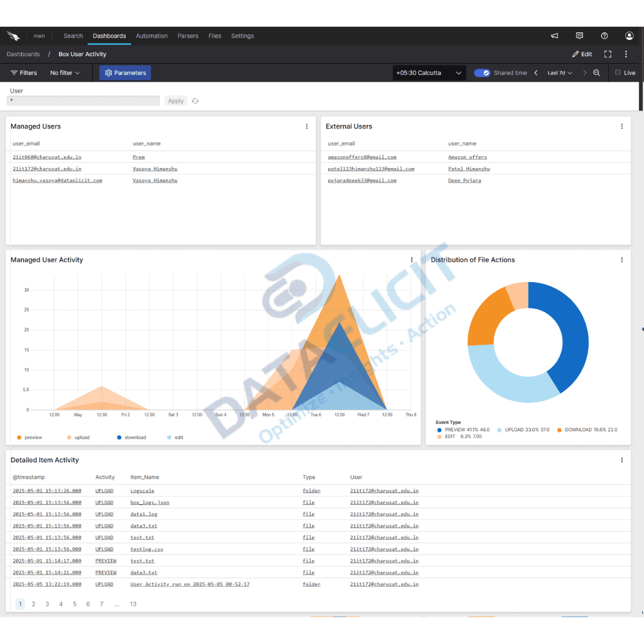644x644 pixels.
Task: Open the Last 7d time range dropdown
Action: pos(559,73)
